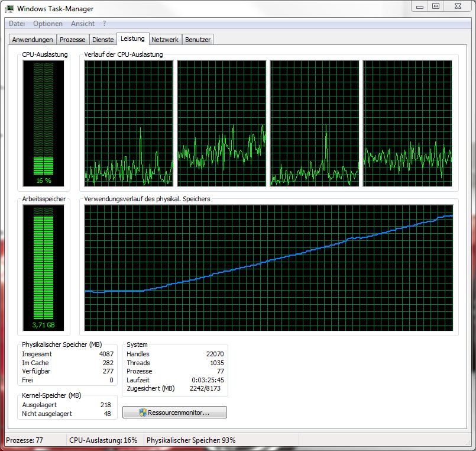The width and height of the screenshot is (476, 451).
Task: Click the Laufzeit value 0:03:25:45
Action: pyautogui.click(x=208, y=380)
